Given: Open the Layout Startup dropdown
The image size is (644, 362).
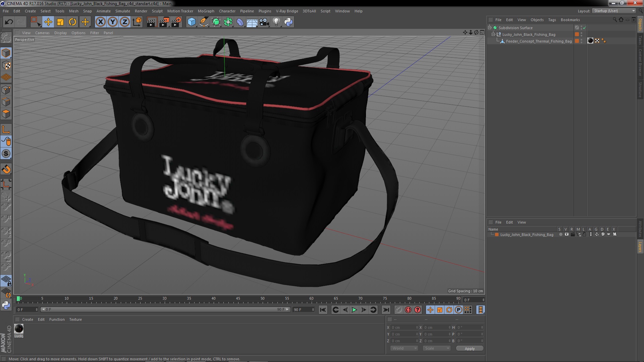Looking at the screenshot, I should tap(614, 11).
